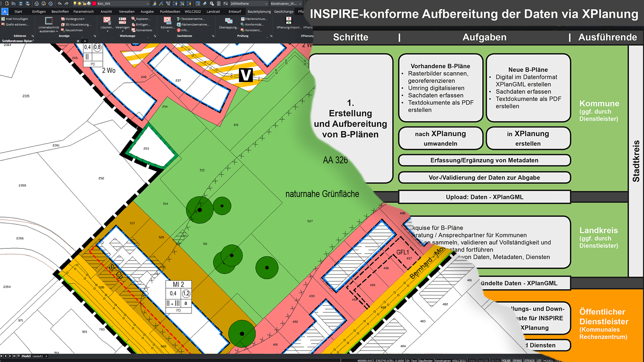Click Kopieren in Werkzeuge panel
This screenshot has height=362, width=644.
[141, 19]
